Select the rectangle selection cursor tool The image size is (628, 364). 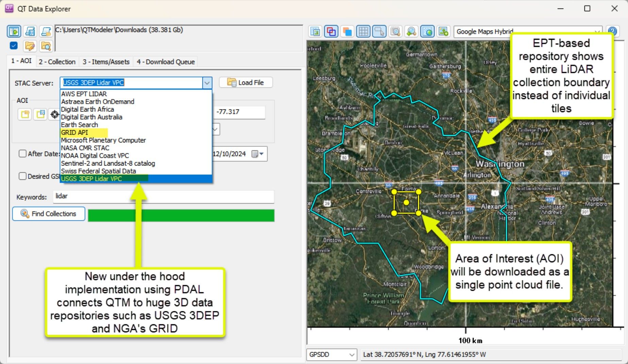tap(379, 32)
